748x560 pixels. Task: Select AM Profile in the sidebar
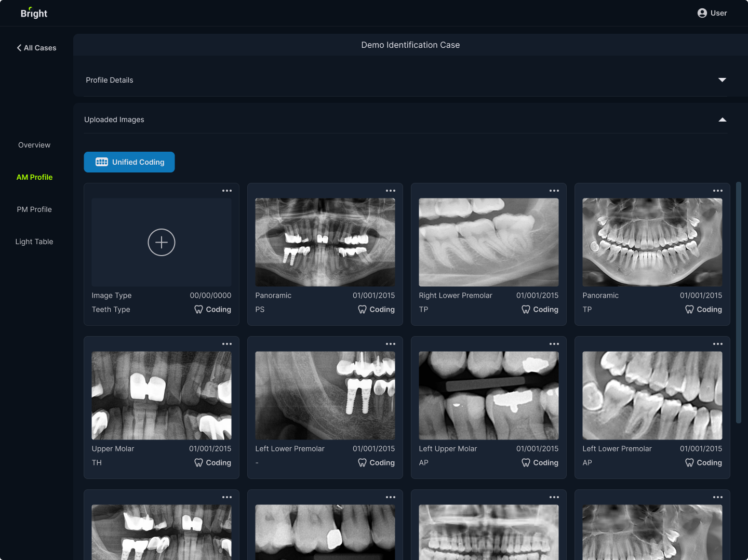[x=34, y=177]
